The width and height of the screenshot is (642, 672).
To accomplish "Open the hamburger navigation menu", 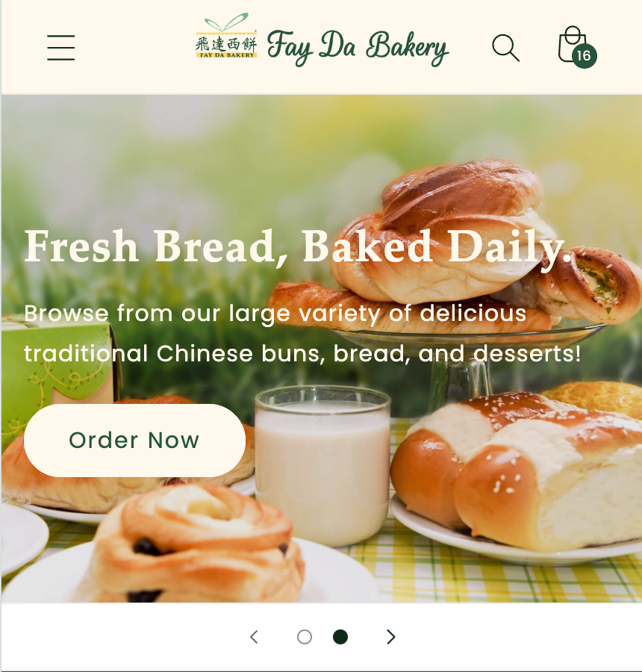I will pos(61,48).
